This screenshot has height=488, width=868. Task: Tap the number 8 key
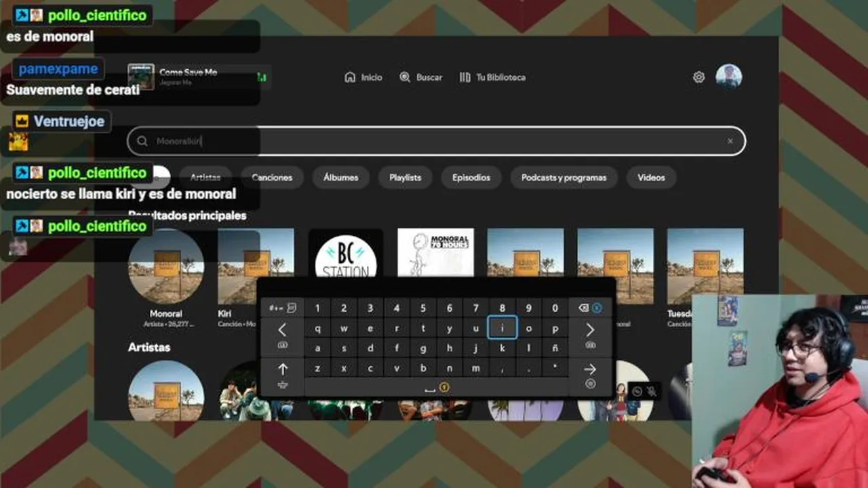[502, 308]
